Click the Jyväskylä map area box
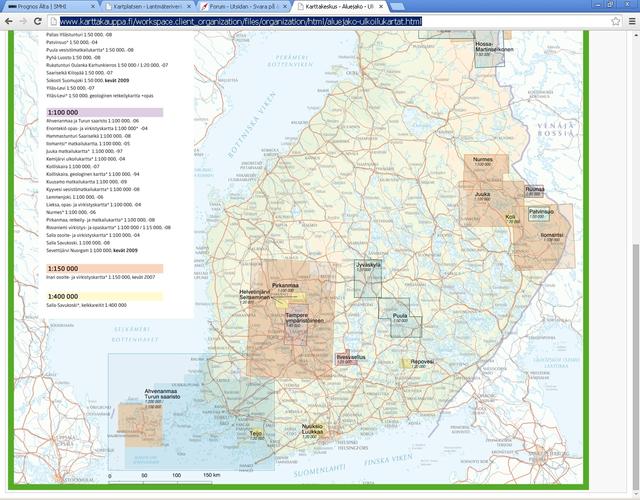Viewport: 640px width, 500px height. click(368, 278)
